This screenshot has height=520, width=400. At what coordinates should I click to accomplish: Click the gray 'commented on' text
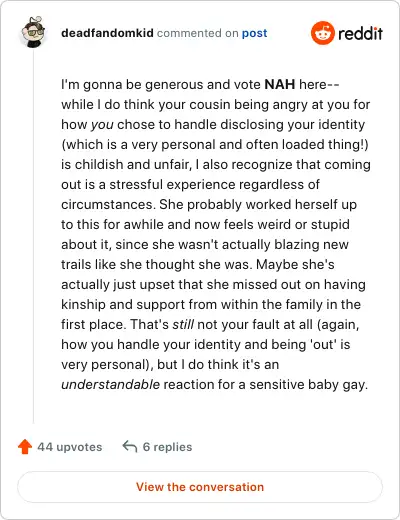tap(198, 33)
